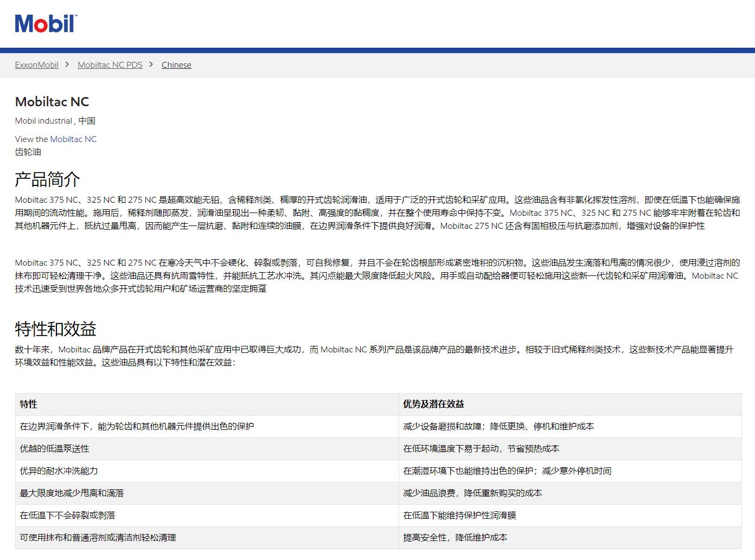Click the paragraph starting 数十年来，Mobiltac 品牌产品
This screenshot has width=755, height=560.
(x=374, y=356)
